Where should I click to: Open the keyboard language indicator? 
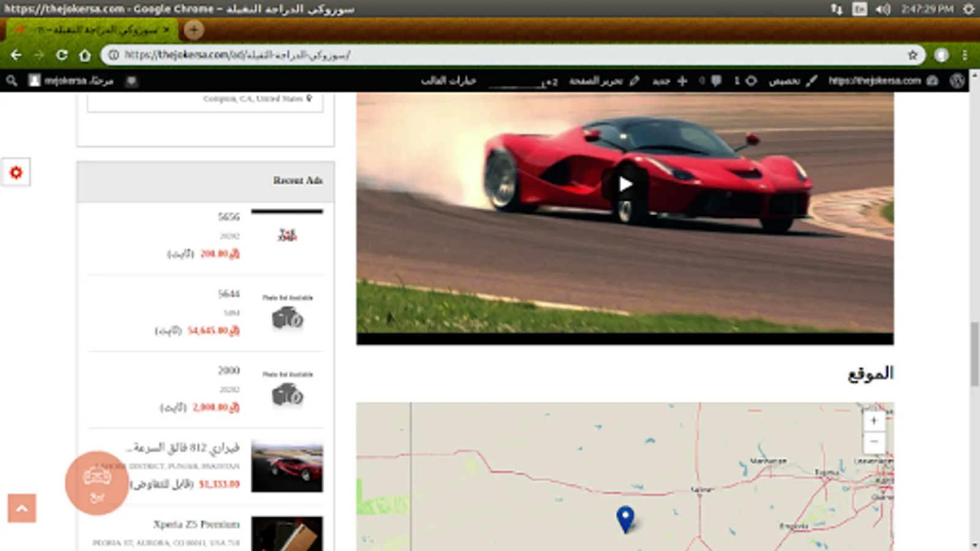pos(860,9)
